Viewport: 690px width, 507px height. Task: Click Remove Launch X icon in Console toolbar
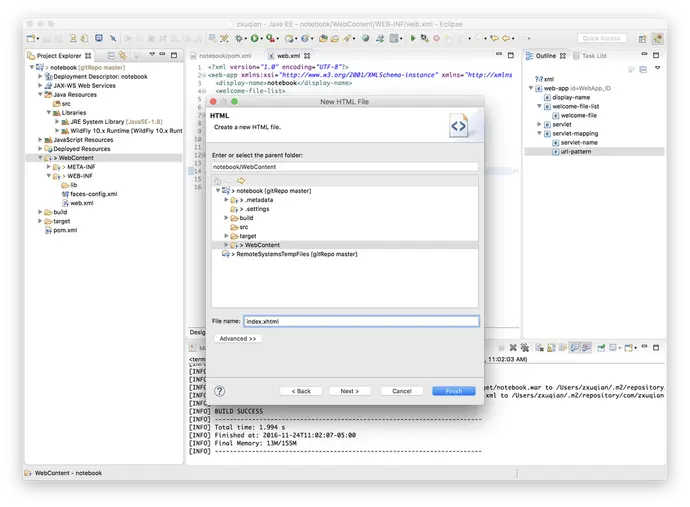(x=513, y=348)
